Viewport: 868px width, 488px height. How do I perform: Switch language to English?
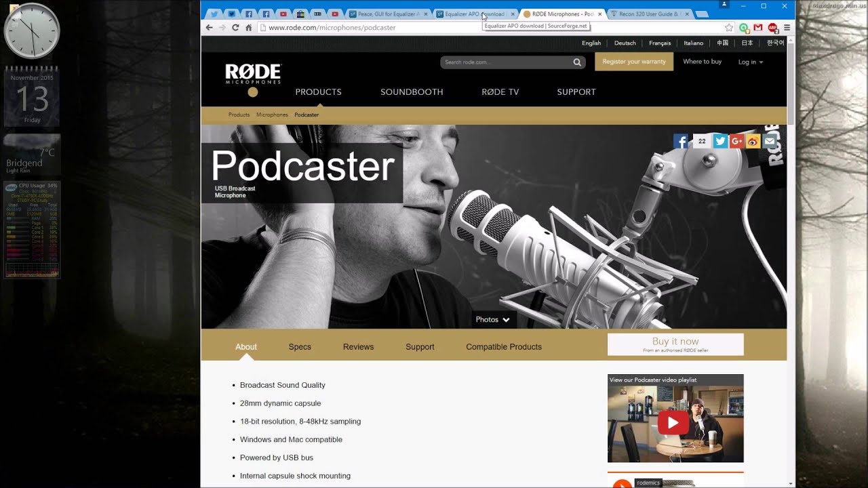591,43
